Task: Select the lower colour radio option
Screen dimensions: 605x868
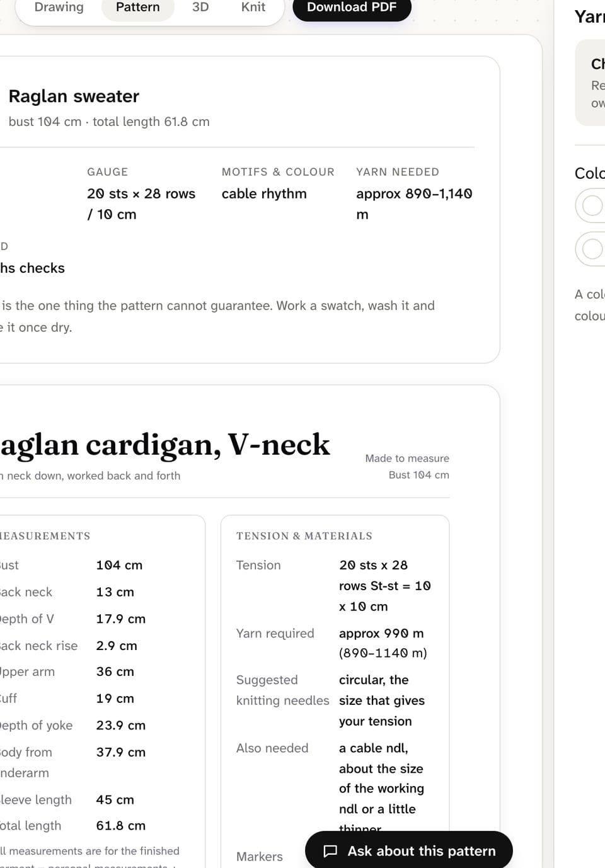Action: coord(592,249)
